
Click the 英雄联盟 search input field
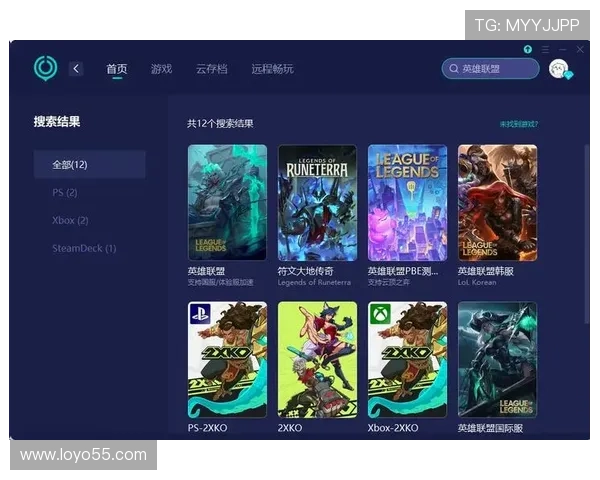click(491, 69)
